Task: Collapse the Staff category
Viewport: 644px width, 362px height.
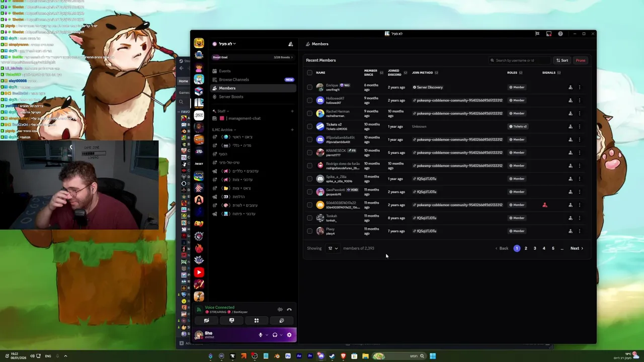Action: click(x=221, y=111)
